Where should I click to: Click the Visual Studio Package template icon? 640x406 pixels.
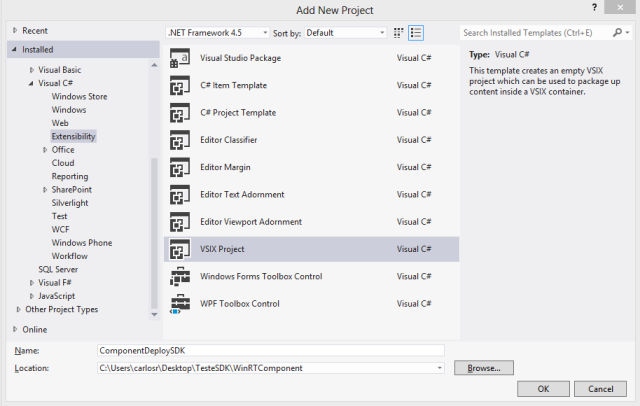tap(180, 58)
